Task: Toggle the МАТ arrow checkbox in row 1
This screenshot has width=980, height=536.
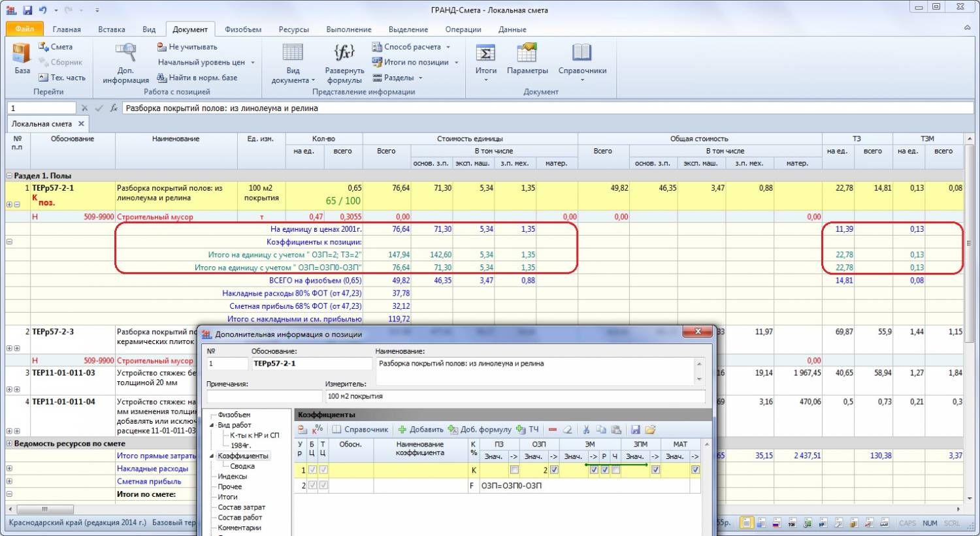Action: coord(695,470)
